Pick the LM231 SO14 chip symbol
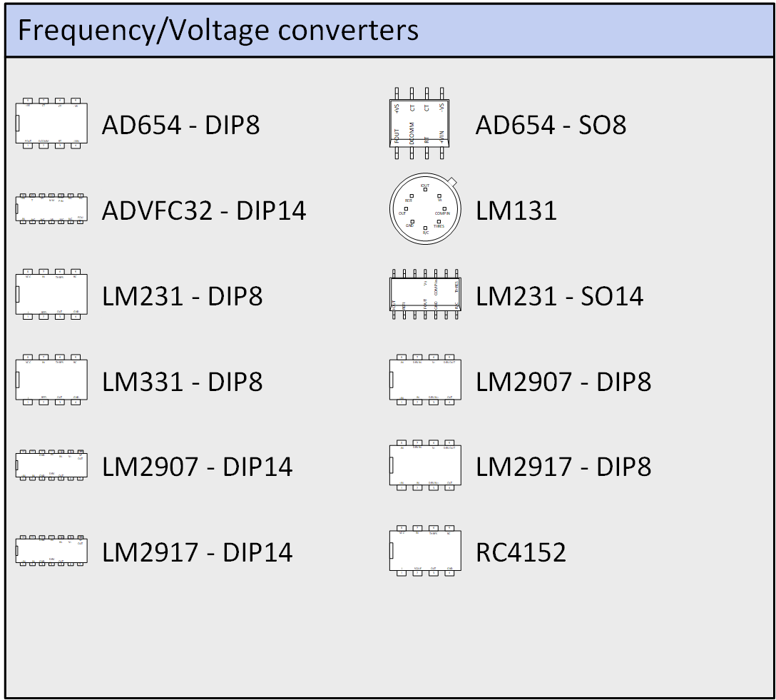776x700 pixels. (x=425, y=295)
